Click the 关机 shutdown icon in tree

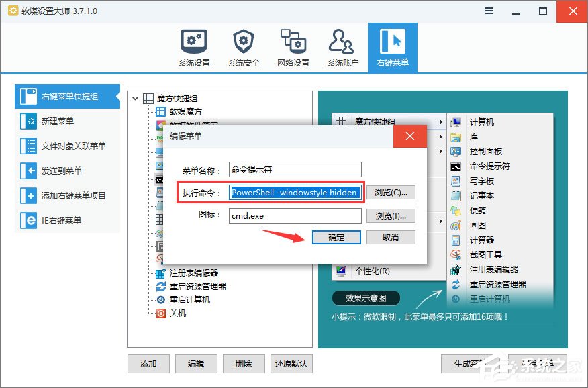point(160,313)
